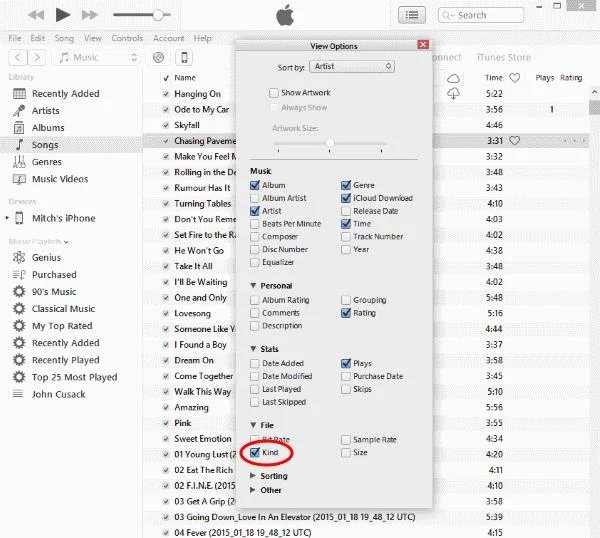This screenshot has width=600, height=538.
Task: Open the Recently Played smart playlist
Action: point(65,360)
